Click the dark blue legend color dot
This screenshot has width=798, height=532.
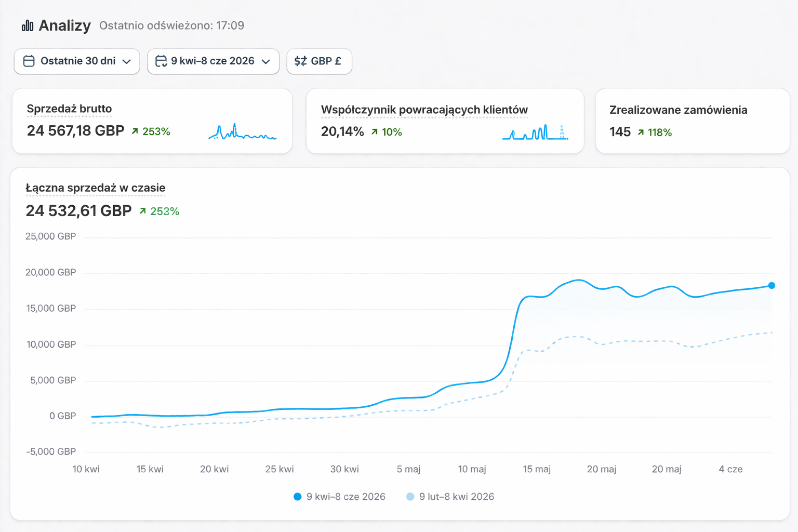tap(298, 497)
